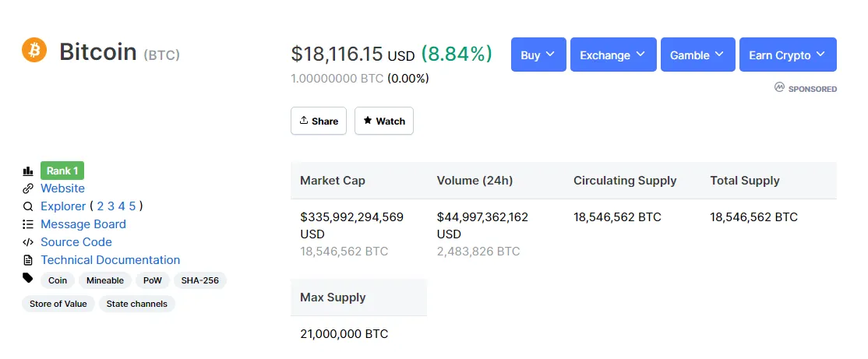Select the Mineable tag
868x359 pixels.
[x=105, y=280]
